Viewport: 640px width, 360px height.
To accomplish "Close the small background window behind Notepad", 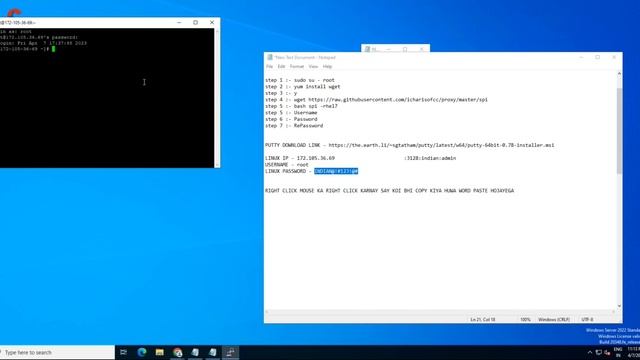I will click(422, 49).
